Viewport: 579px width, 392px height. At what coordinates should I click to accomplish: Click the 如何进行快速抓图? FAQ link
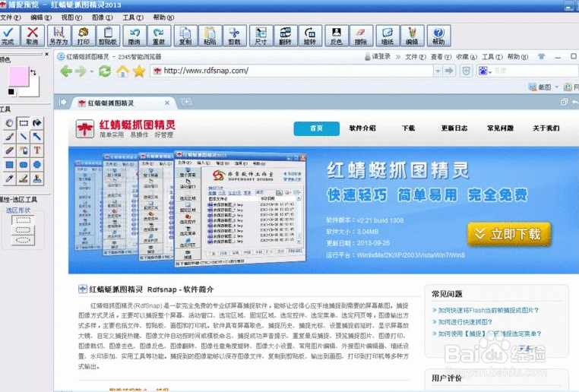[x=465, y=322]
